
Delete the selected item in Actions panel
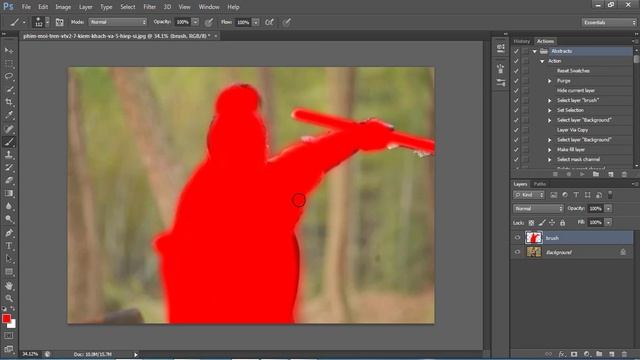coord(624,174)
